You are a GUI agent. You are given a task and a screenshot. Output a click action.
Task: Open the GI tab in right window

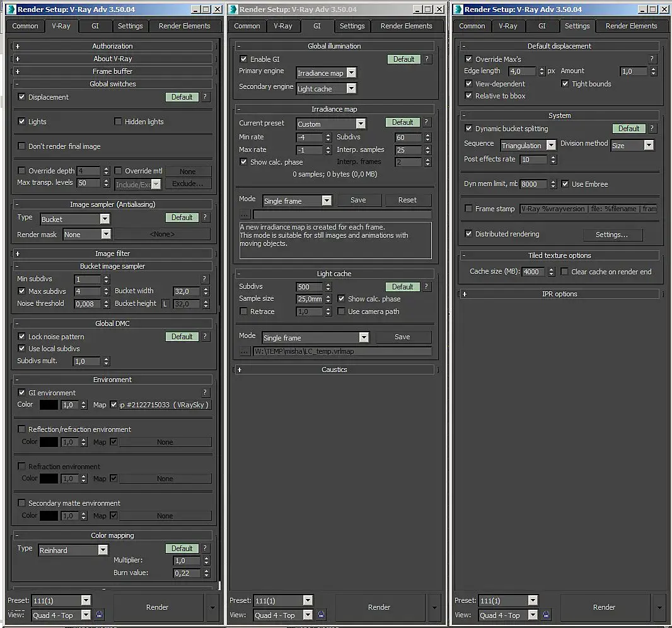pos(542,26)
